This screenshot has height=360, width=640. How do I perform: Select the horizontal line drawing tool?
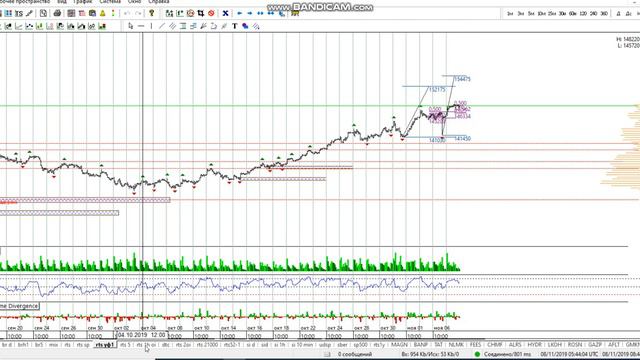pos(141,26)
